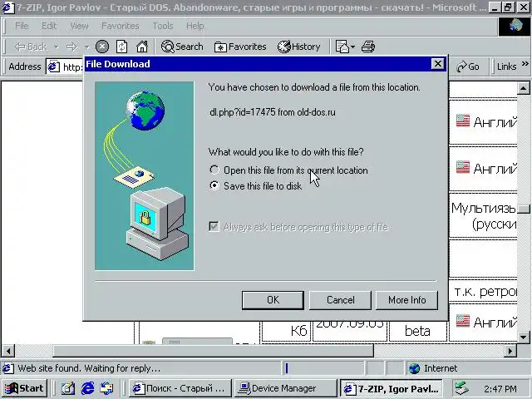This screenshot has width=532, height=399.
Task: Click the Go button beside the address bar
Action: click(468, 66)
